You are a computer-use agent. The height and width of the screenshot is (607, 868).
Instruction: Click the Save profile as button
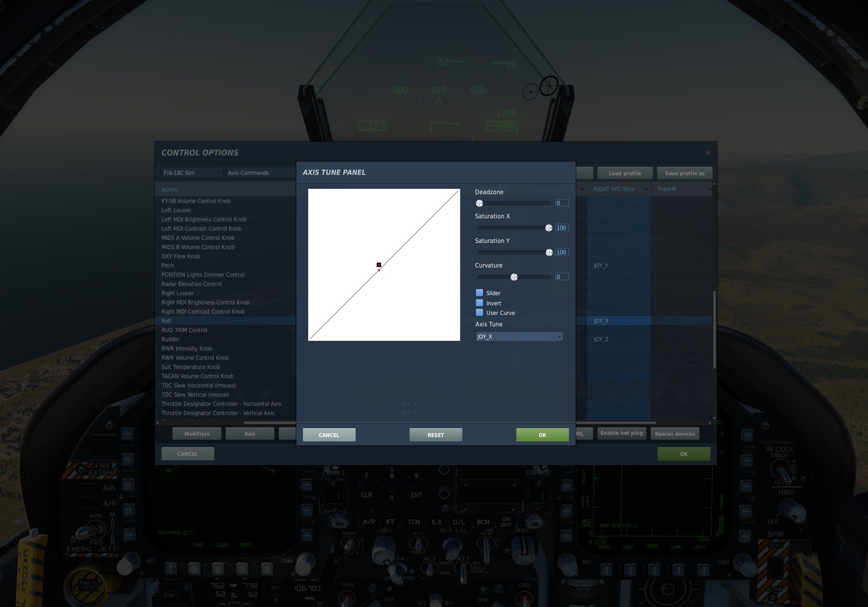click(684, 173)
